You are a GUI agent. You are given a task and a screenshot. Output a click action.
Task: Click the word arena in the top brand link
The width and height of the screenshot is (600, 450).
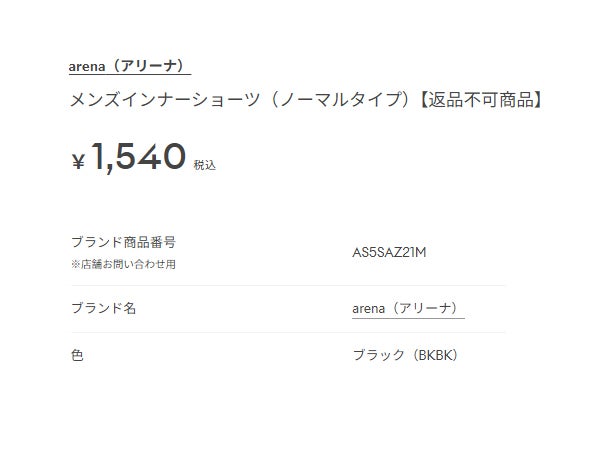pos(87,66)
